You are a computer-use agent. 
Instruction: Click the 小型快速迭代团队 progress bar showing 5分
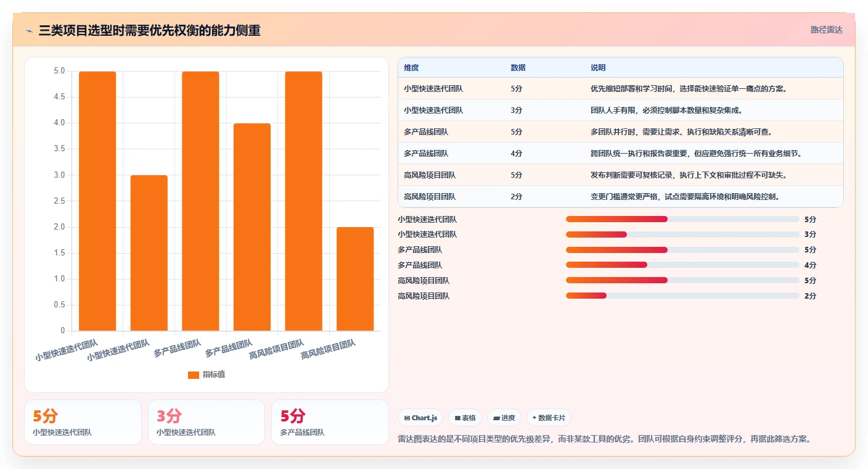click(x=682, y=219)
